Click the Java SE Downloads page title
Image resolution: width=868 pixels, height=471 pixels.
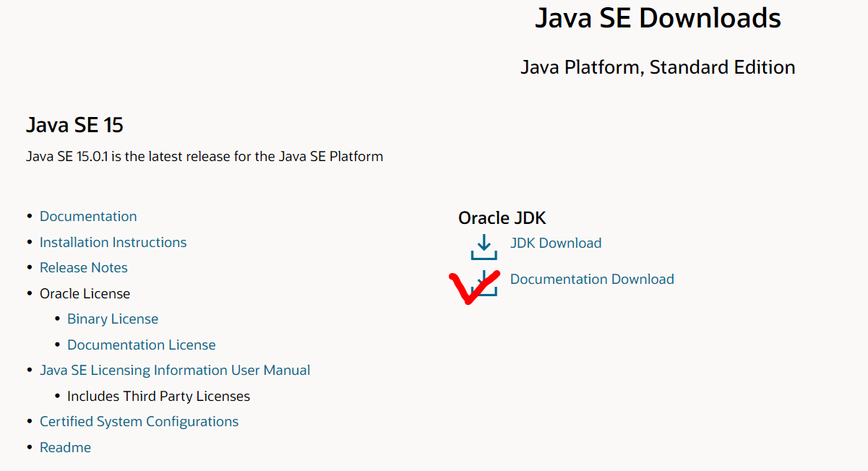point(658,18)
